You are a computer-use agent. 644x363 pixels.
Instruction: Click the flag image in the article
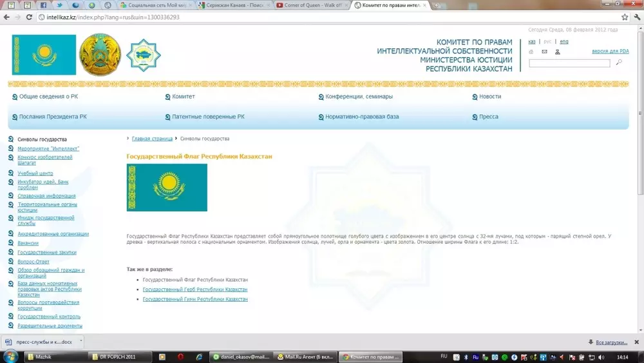[x=167, y=187]
